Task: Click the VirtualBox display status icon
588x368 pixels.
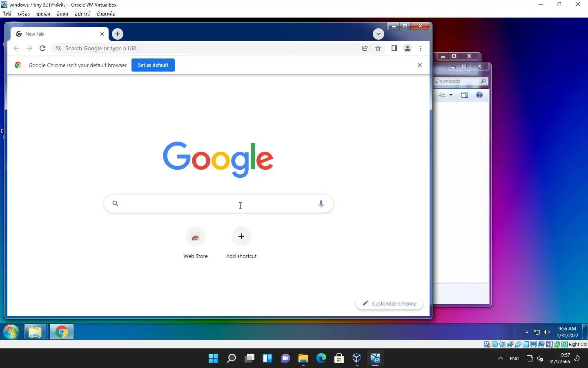Action: click(x=533, y=344)
